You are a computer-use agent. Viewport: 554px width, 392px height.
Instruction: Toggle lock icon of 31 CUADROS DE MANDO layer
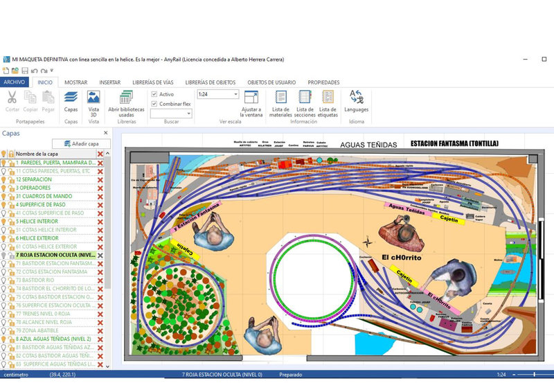(x=11, y=197)
